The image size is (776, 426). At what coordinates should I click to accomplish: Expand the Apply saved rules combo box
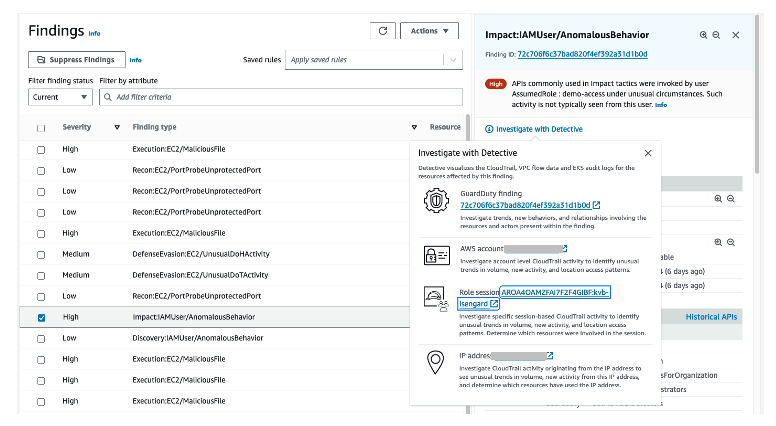coord(374,60)
